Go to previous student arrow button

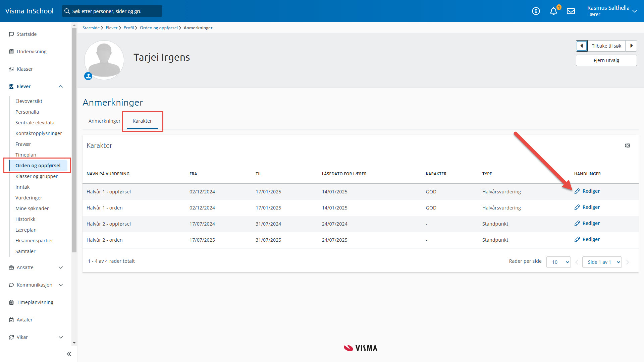(x=582, y=46)
